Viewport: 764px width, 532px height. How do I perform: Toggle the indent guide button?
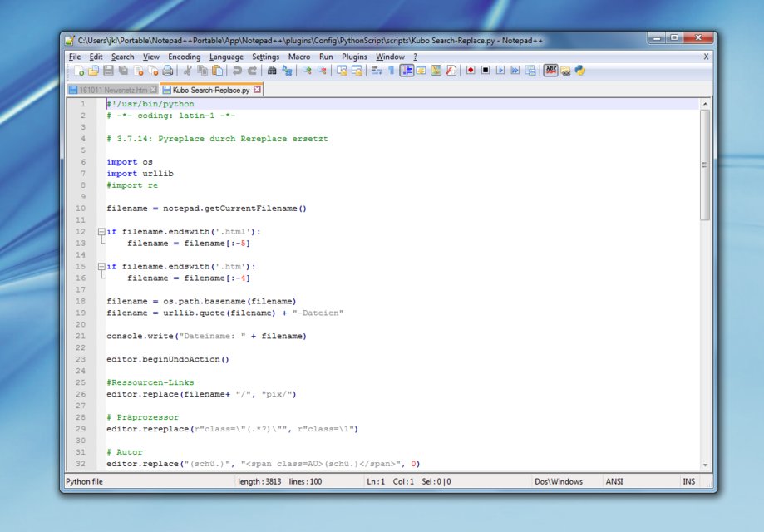[x=407, y=71]
